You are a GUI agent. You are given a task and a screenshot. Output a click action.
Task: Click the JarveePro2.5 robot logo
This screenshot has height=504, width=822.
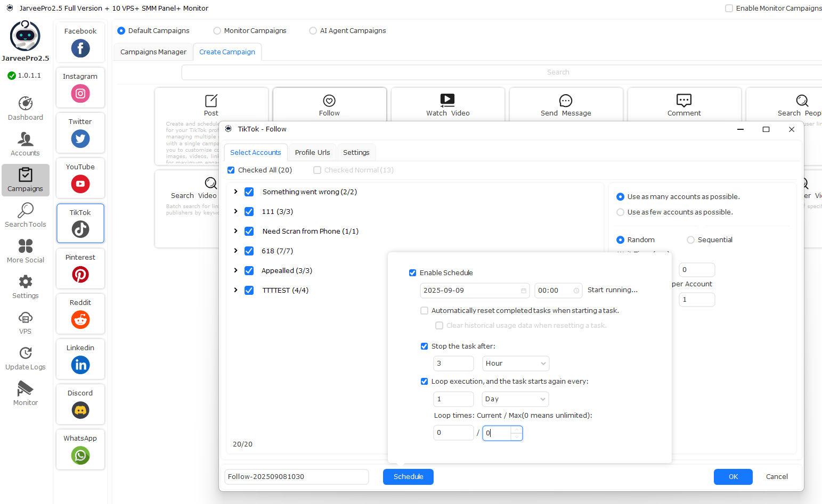[x=25, y=36]
